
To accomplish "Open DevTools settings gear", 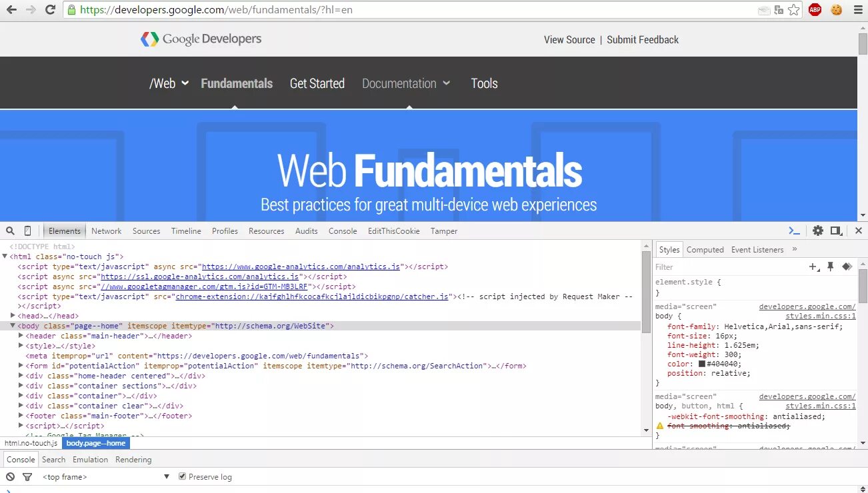I will tap(818, 231).
